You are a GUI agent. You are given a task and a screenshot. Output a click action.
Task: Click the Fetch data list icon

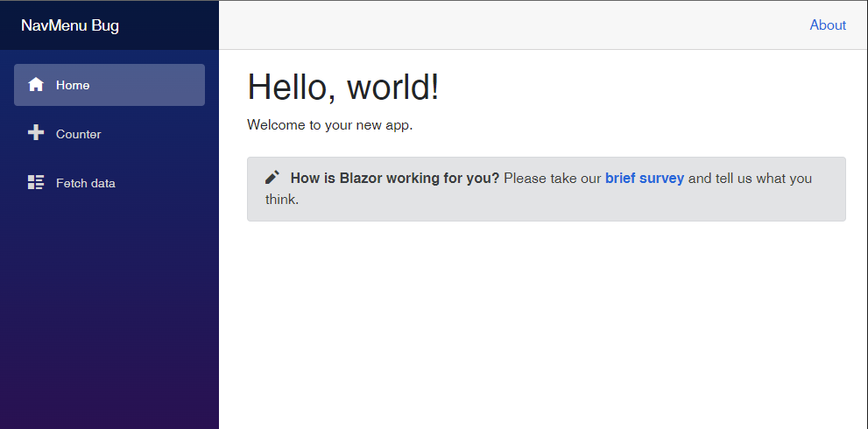(x=36, y=183)
